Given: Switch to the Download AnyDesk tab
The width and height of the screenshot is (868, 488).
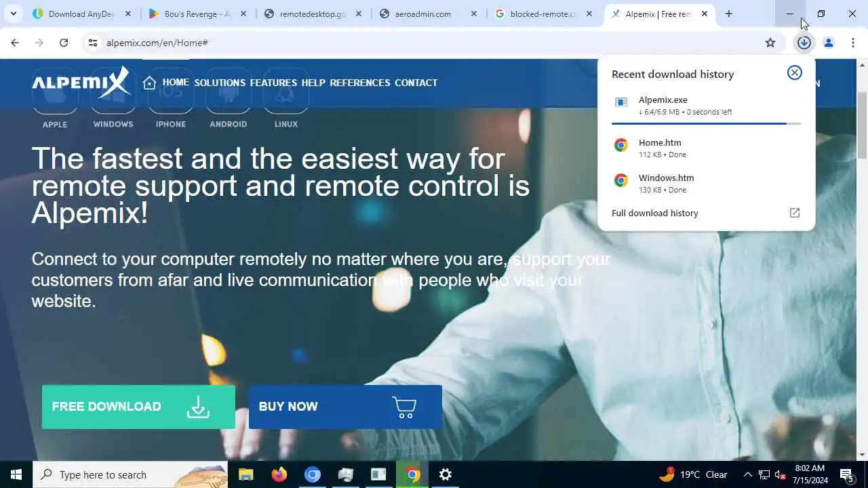Looking at the screenshot, I should click(x=83, y=14).
